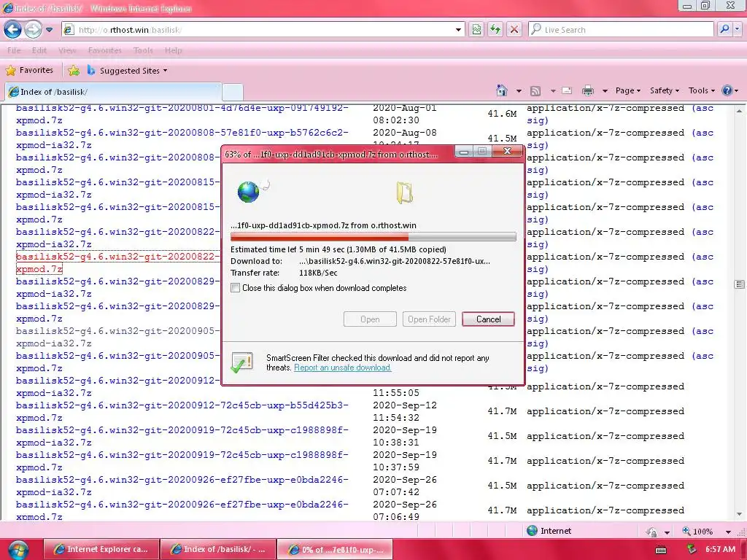Open the Favorites menu in menu bar
The height and width of the screenshot is (560, 747).
pyautogui.click(x=105, y=50)
